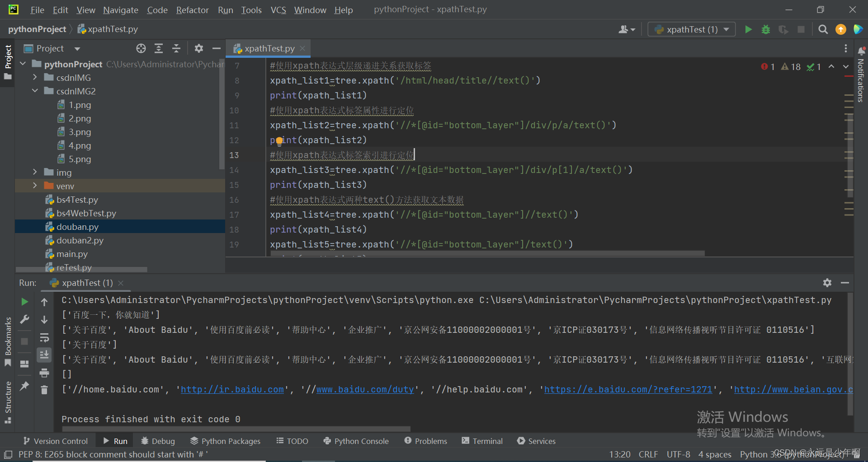Toggle the Bookmarks tool window

pos(8,342)
